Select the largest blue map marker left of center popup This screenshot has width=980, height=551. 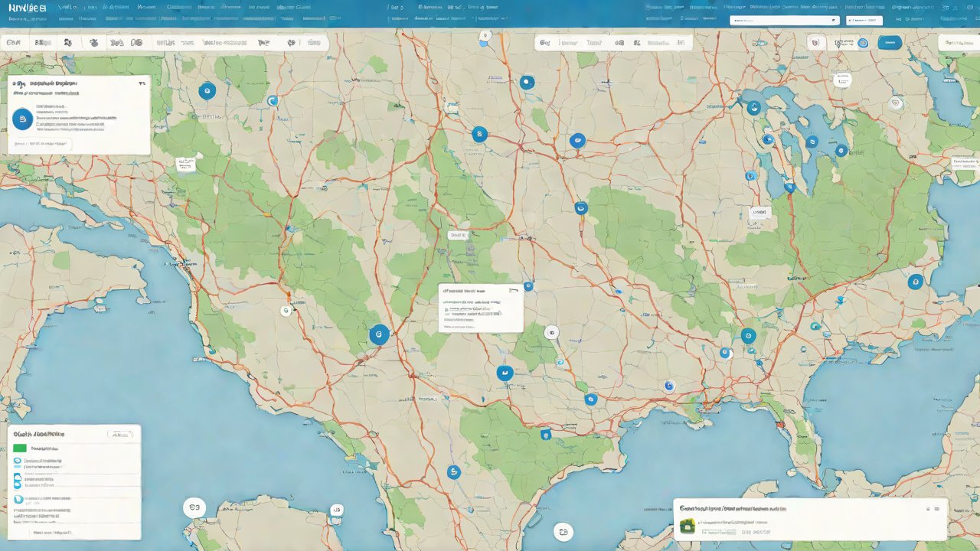(379, 334)
